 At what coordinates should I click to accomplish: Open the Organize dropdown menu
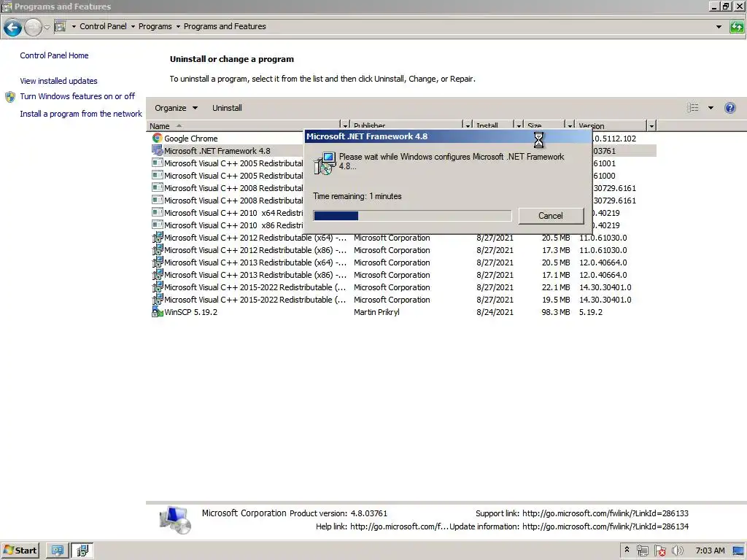[x=176, y=108]
